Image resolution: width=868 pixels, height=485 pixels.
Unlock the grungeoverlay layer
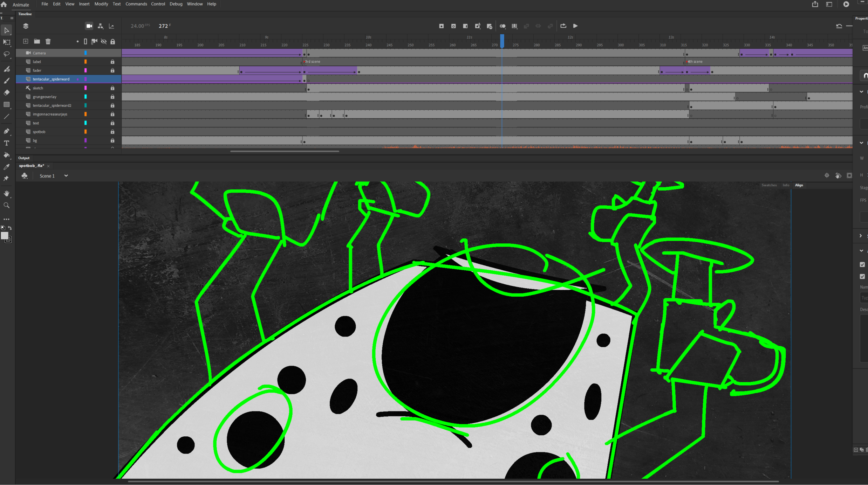[112, 97]
